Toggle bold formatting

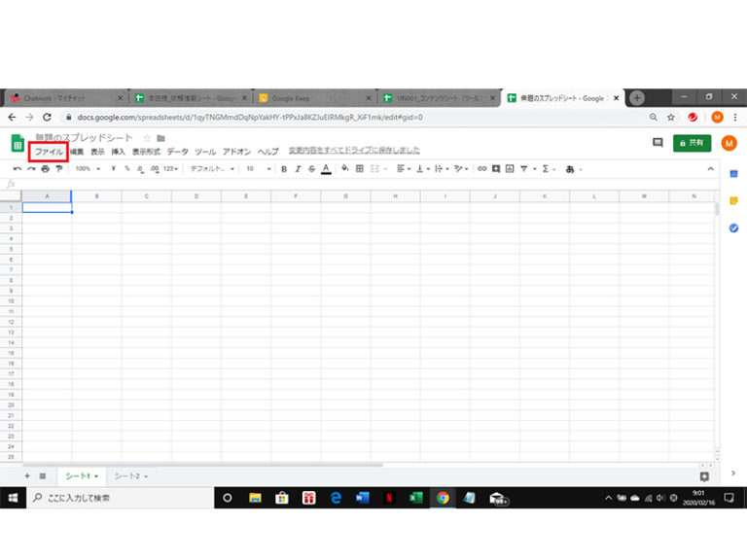284,168
